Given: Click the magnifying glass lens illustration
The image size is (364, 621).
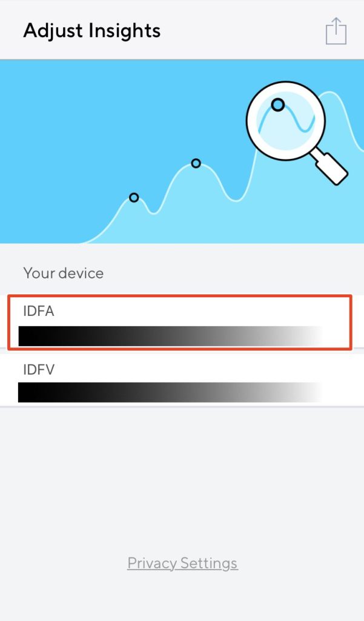Looking at the screenshot, I should [x=286, y=121].
